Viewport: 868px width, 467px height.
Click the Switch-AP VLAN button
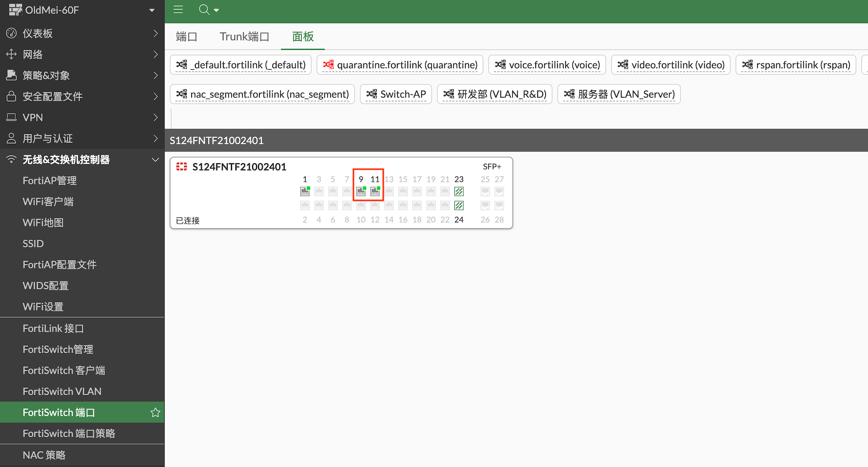(x=396, y=94)
